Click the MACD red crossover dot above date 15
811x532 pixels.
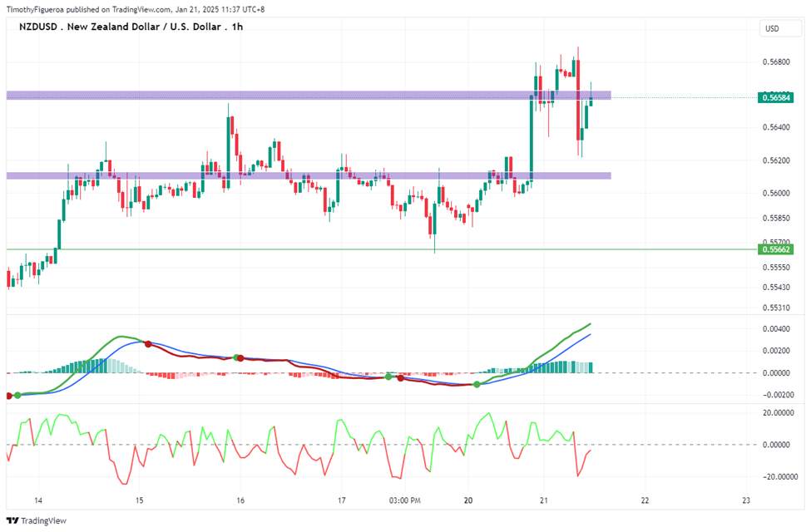tap(148, 344)
